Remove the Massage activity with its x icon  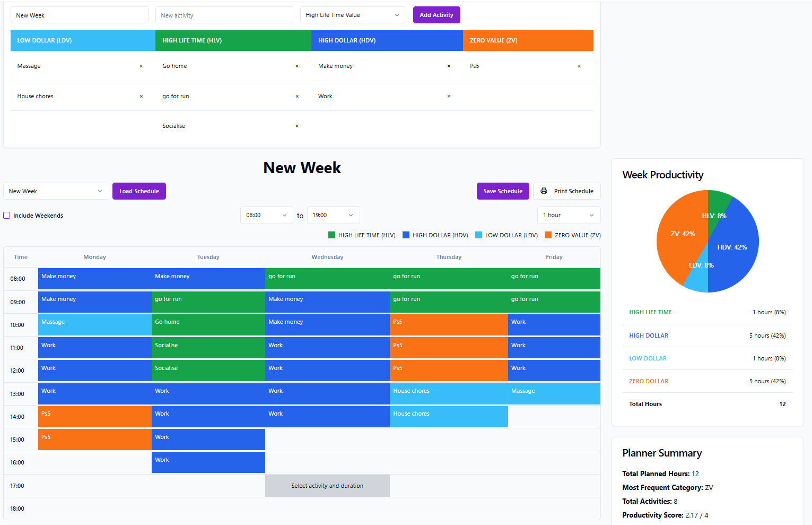(141, 66)
